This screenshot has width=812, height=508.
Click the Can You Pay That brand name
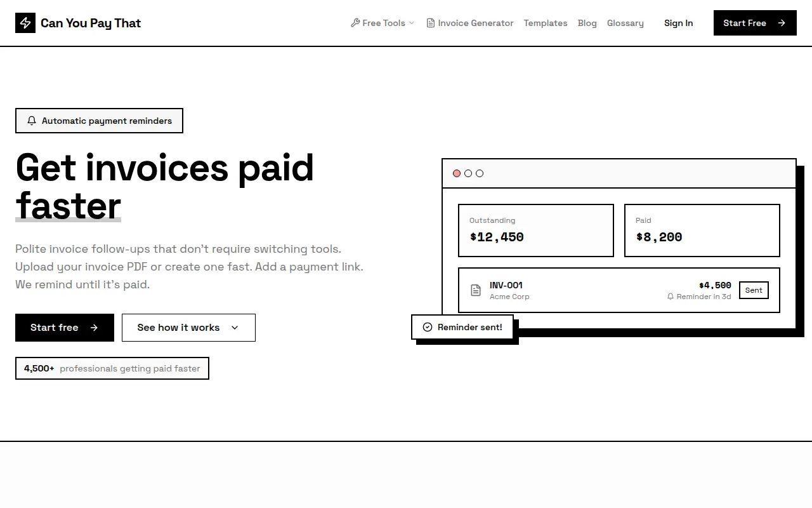coord(91,23)
